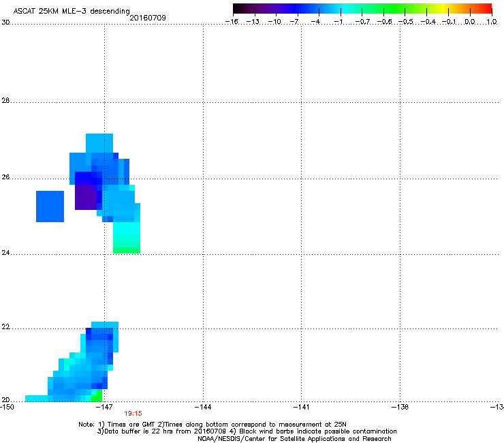Viewport: 504px width, 443px height.
Task: Click the latitude label 26
Action: point(5,177)
